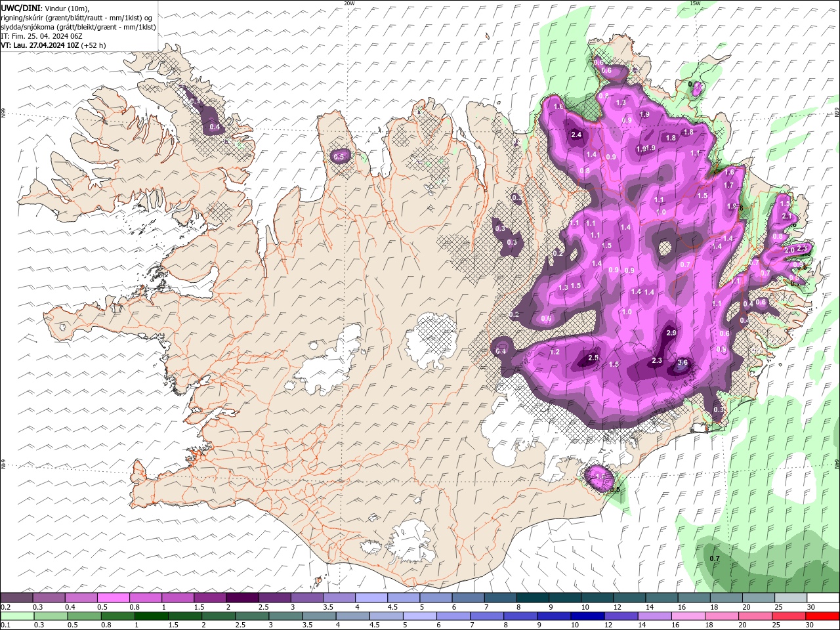Click the UWC/DINI title text
840x630 pixels.
[x=20, y=8]
